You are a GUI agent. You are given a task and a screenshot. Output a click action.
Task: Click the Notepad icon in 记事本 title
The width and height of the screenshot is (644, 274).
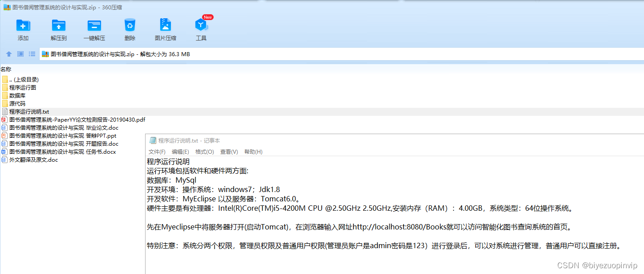pos(153,140)
